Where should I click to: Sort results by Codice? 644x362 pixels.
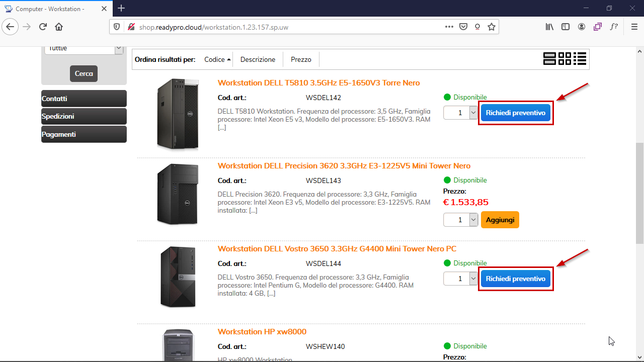(x=217, y=59)
